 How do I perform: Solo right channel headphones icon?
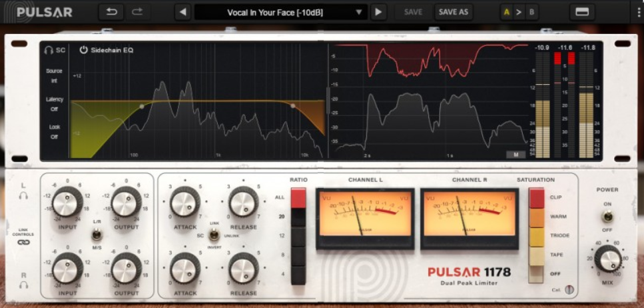[23, 285]
